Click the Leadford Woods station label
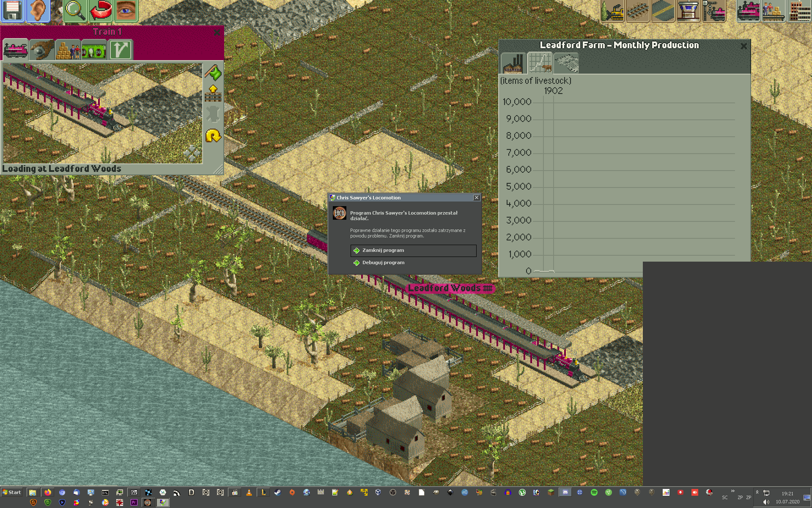Screen dimensions: 812x508 pyautogui.click(x=450, y=288)
